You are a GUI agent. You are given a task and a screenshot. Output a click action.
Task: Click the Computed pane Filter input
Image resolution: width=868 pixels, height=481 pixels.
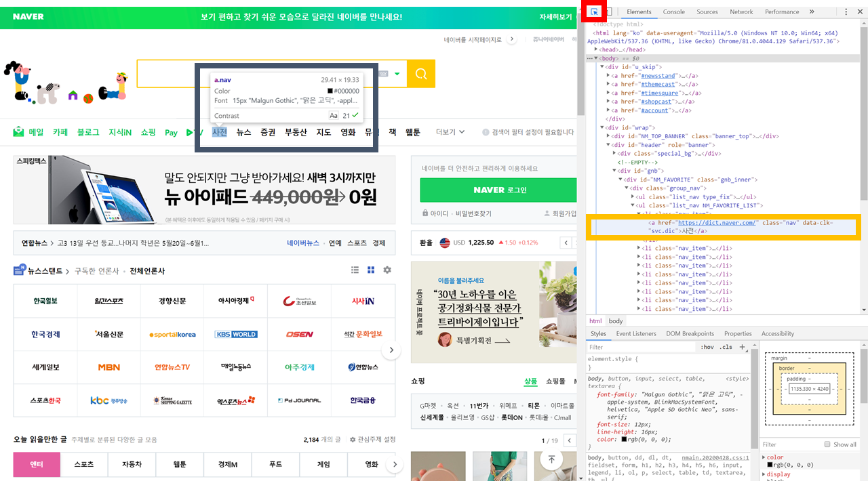tap(790, 444)
